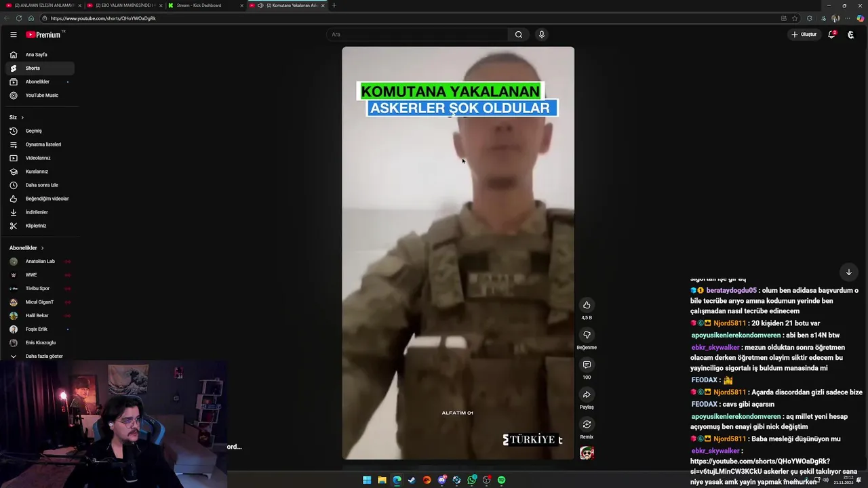The height and width of the screenshot is (488, 868).
Task: Open WhatsApp from the taskbar
Action: 472,480
